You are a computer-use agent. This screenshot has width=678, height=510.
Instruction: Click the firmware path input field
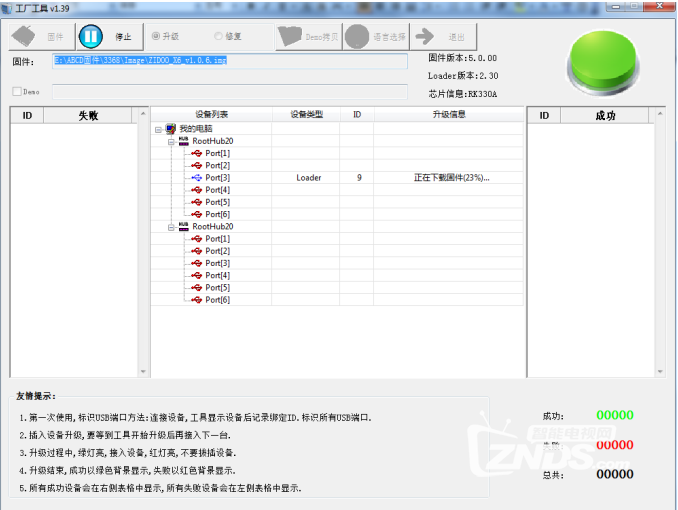click(230, 61)
